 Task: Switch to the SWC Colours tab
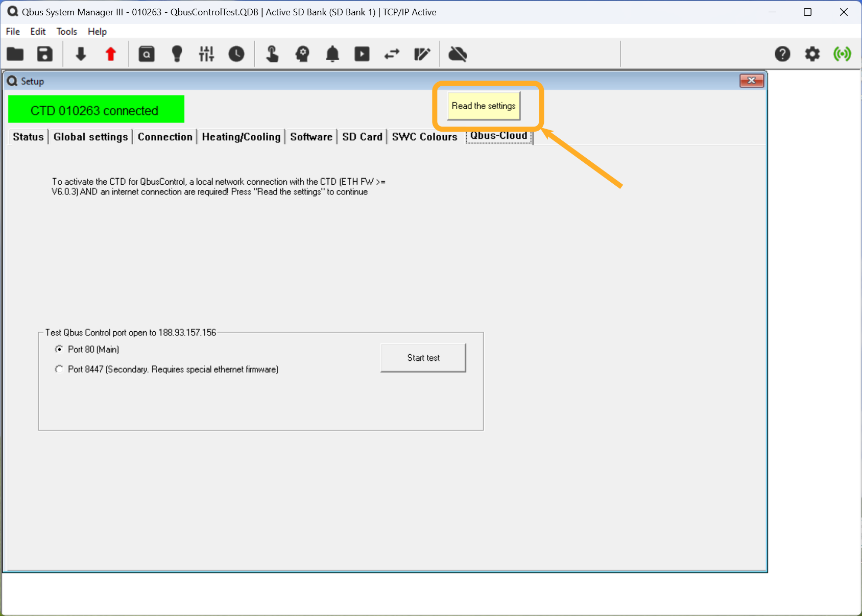coord(424,137)
